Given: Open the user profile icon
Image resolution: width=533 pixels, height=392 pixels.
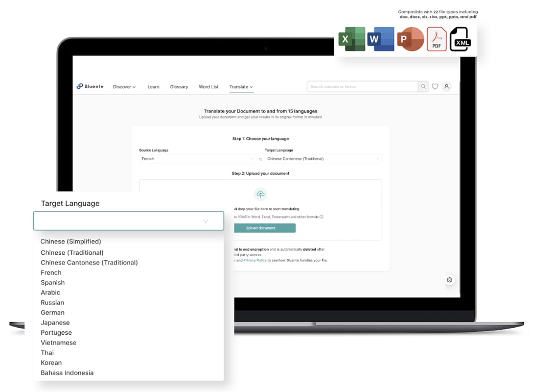Looking at the screenshot, I should (446, 86).
